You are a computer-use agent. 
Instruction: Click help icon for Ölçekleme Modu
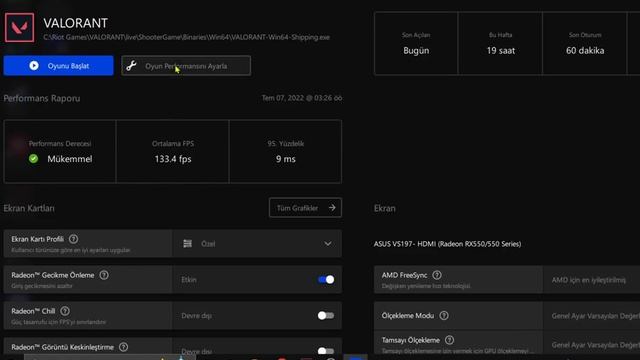tap(444, 316)
